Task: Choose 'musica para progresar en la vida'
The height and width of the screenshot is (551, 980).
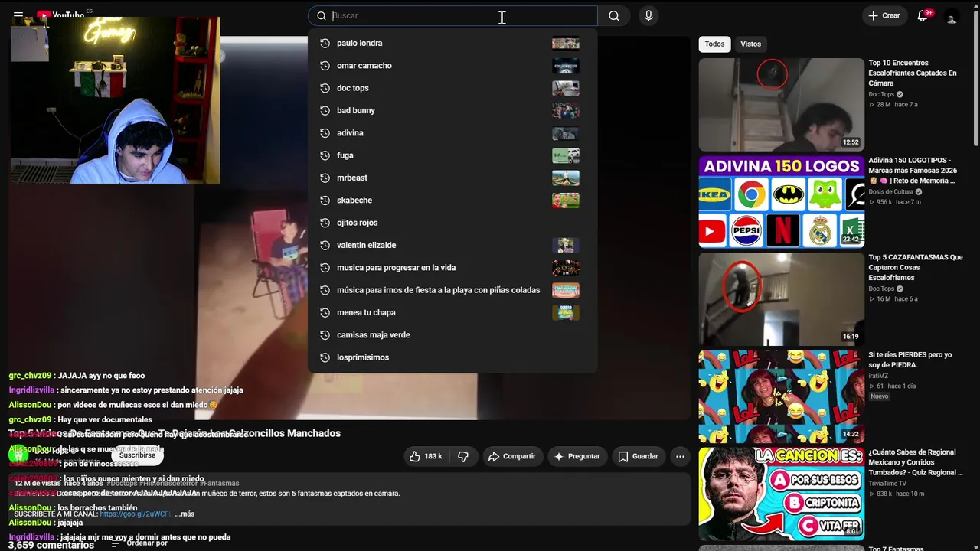Action: coord(452,268)
